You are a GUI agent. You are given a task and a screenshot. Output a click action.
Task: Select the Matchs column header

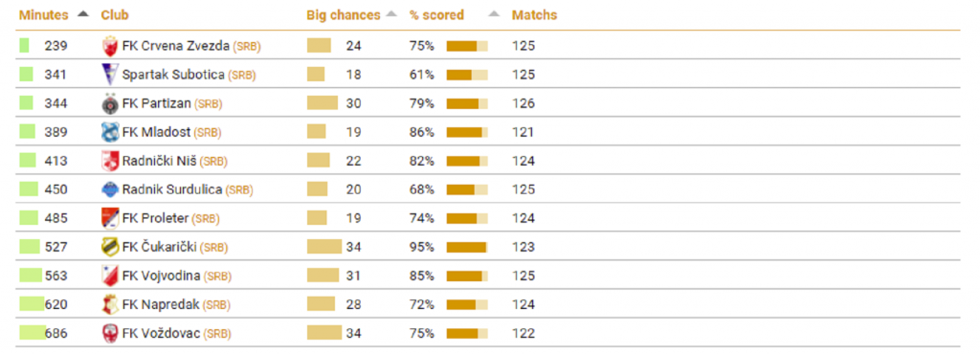click(534, 15)
